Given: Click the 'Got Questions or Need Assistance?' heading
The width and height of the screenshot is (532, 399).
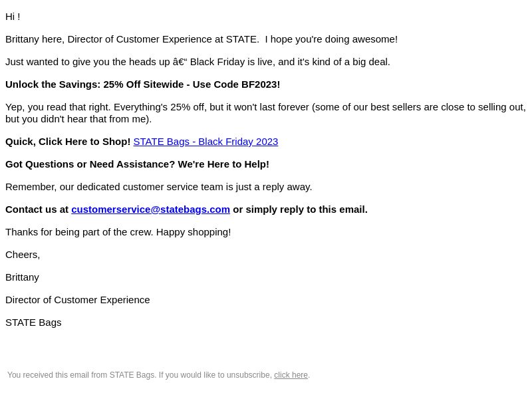Looking at the screenshot, I should (138, 164).
